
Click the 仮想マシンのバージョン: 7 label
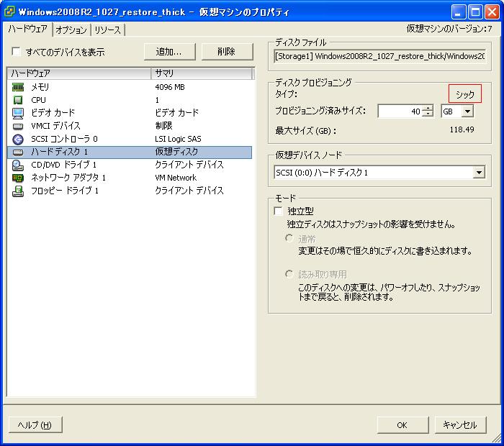tap(449, 29)
